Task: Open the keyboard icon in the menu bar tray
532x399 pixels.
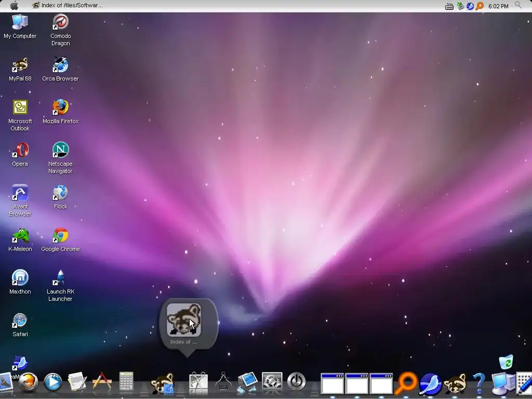Action: [x=449, y=6]
